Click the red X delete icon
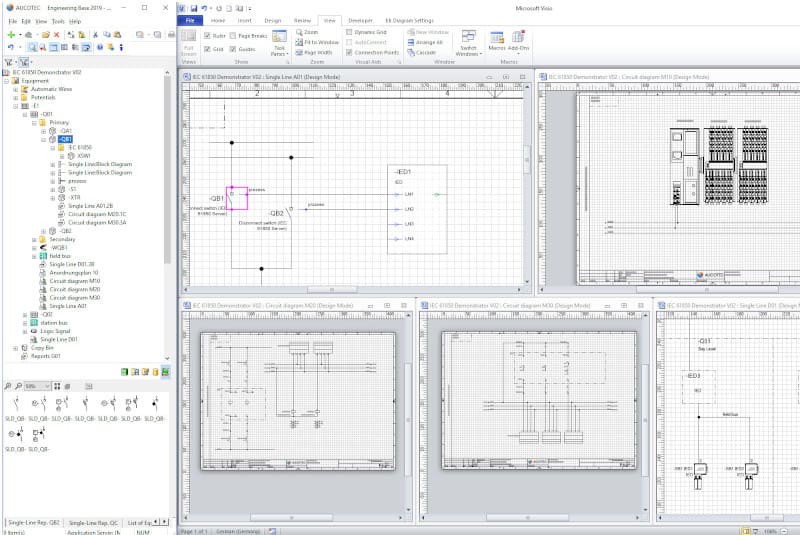800x535 pixels. pos(57,34)
